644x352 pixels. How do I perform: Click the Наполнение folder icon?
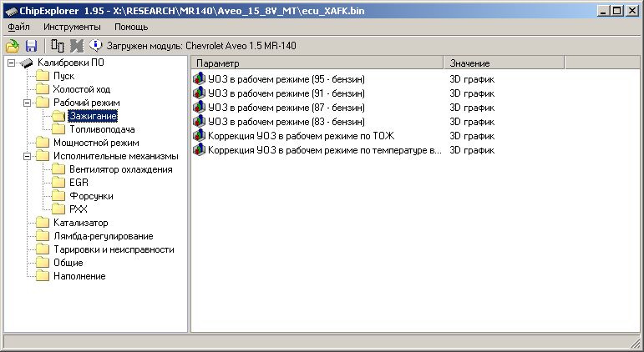tap(43, 276)
